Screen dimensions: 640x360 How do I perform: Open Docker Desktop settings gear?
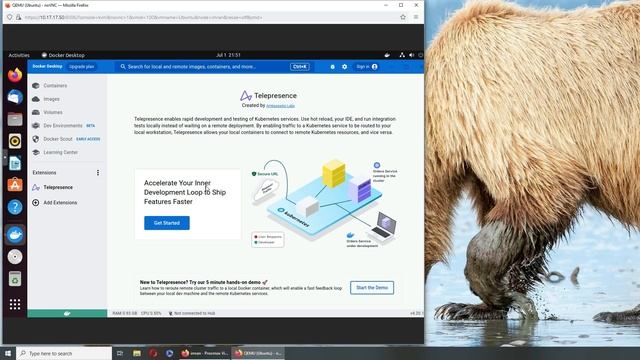[344, 67]
